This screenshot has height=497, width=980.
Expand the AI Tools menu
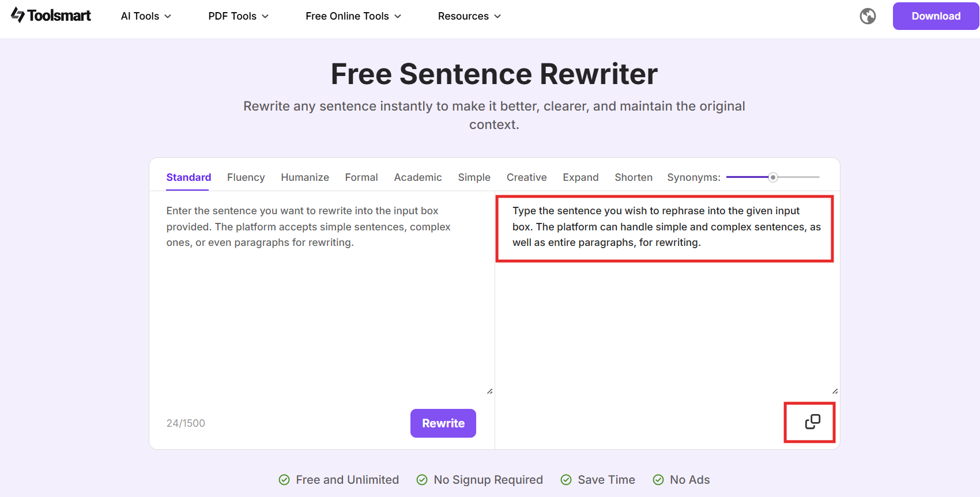tap(146, 16)
